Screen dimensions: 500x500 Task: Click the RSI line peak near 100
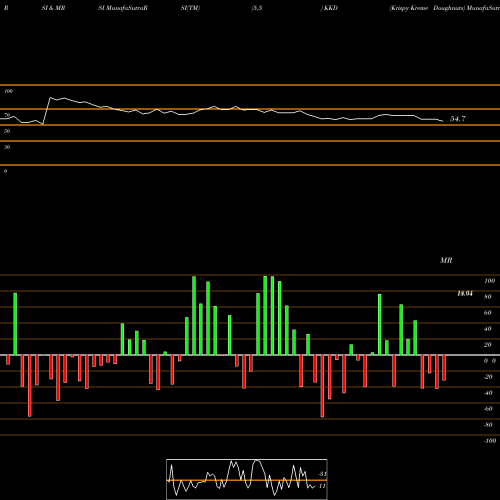tap(50, 98)
